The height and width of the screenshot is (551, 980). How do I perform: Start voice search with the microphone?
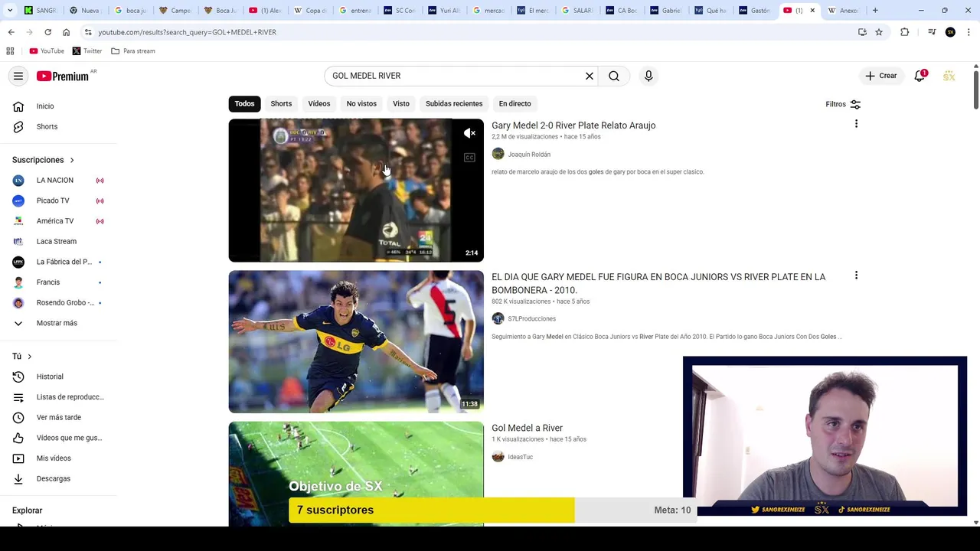[x=648, y=76]
